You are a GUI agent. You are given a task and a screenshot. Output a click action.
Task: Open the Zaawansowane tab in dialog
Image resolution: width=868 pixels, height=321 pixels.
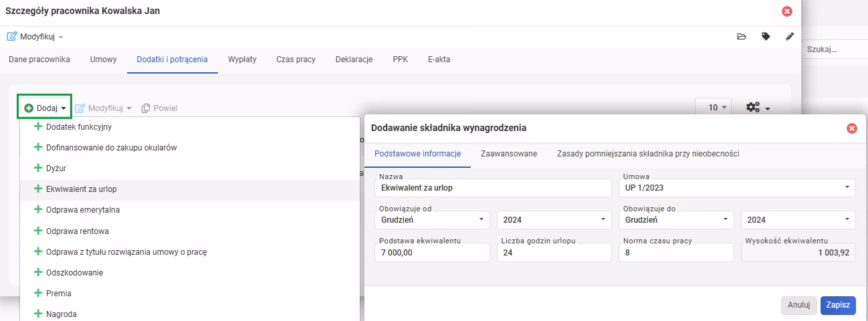click(x=509, y=154)
